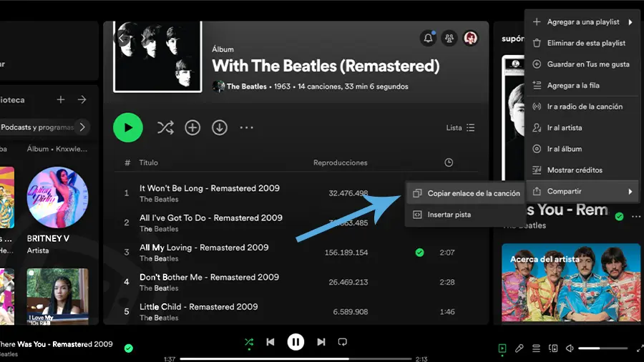
Task: Expand library with right arrow icon
Action: 82,99
